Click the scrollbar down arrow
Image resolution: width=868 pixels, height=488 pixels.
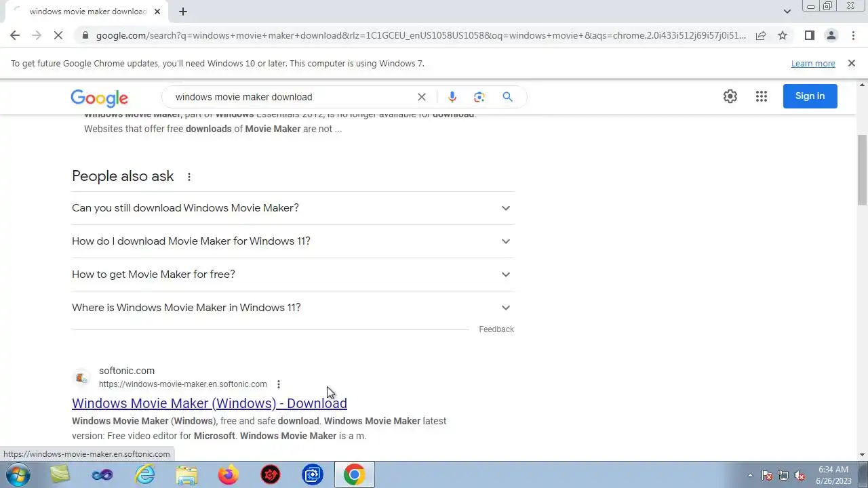[x=862, y=455]
